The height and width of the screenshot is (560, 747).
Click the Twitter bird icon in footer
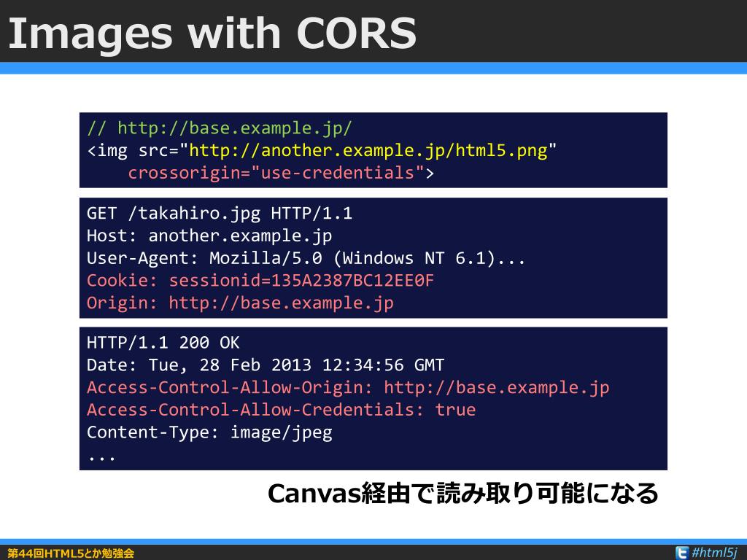click(x=682, y=553)
